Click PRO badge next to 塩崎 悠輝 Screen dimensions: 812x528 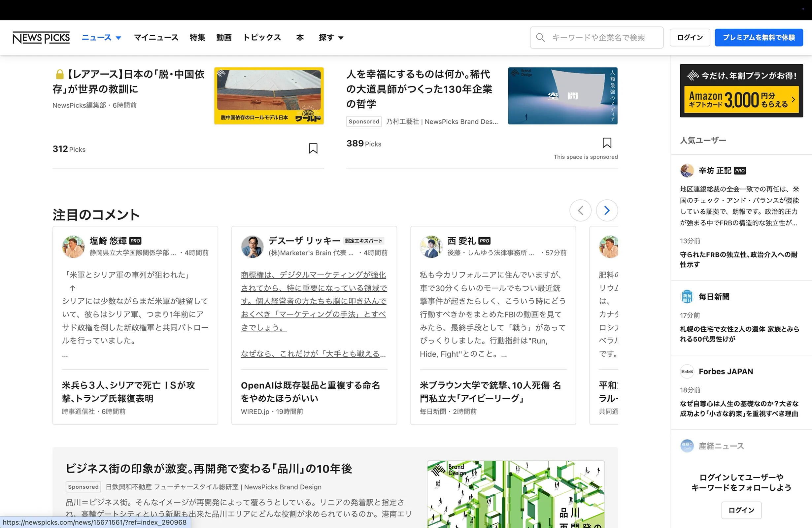point(135,241)
